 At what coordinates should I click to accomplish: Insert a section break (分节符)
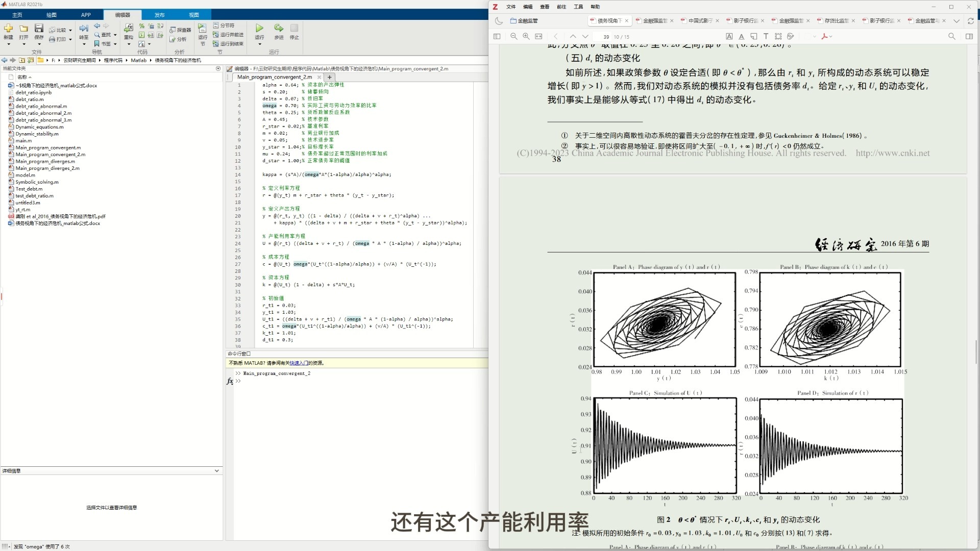[224, 25]
